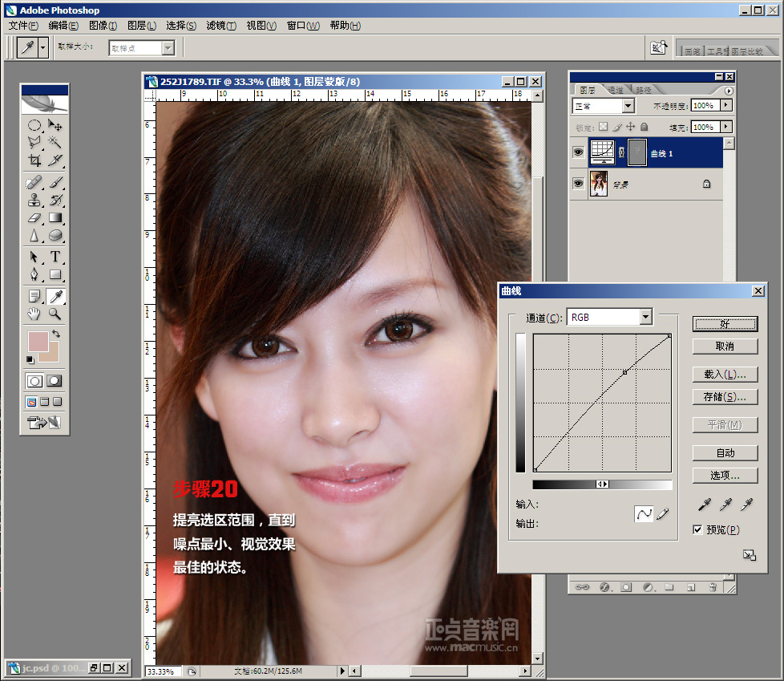Select the Clone Stamp tool
This screenshot has width=784, height=681.
click(34, 200)
